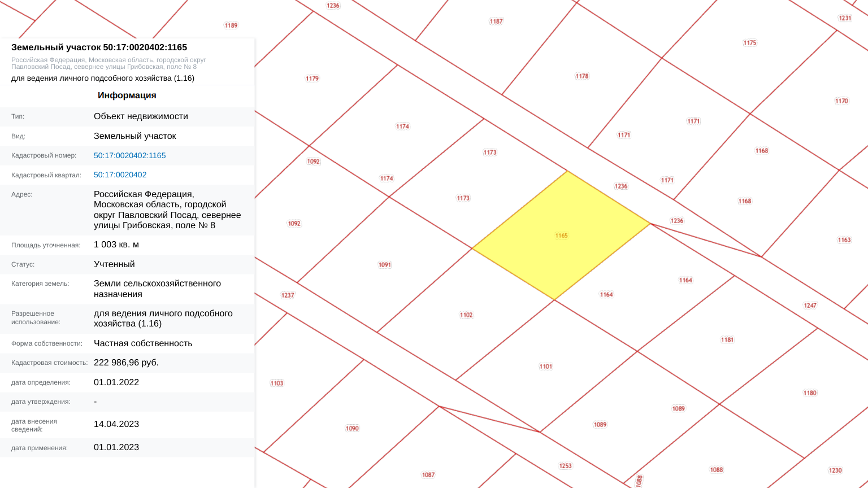868x488 pixels.
Task: Select parcel label 1103 on the map
Action: 277,383
